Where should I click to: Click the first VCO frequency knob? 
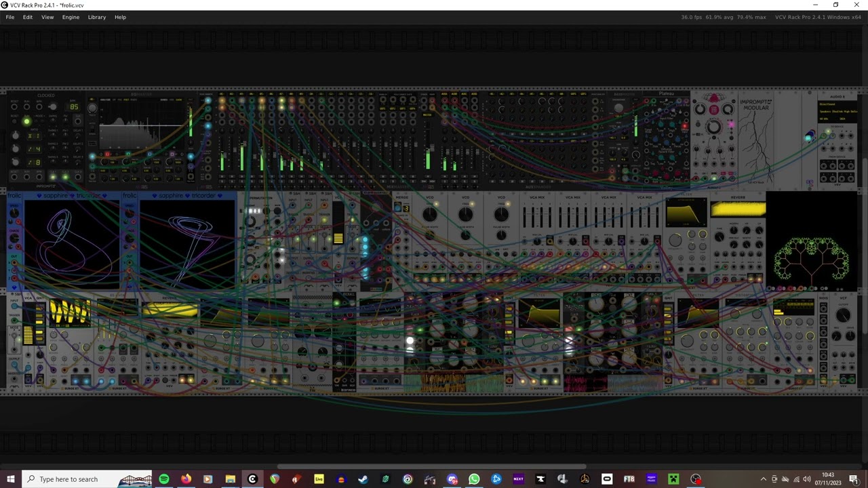[x=429, y=216]
